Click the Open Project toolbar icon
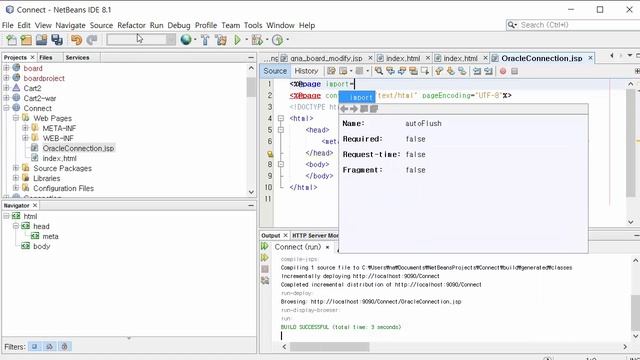 pyautogui.click(x=41, y=40)
